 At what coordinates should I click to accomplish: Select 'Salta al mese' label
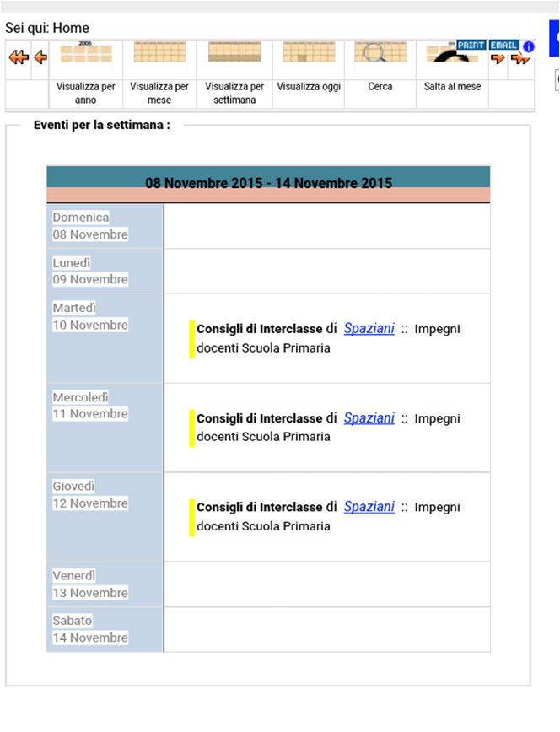pyautogui.click(x=452, y=86)
